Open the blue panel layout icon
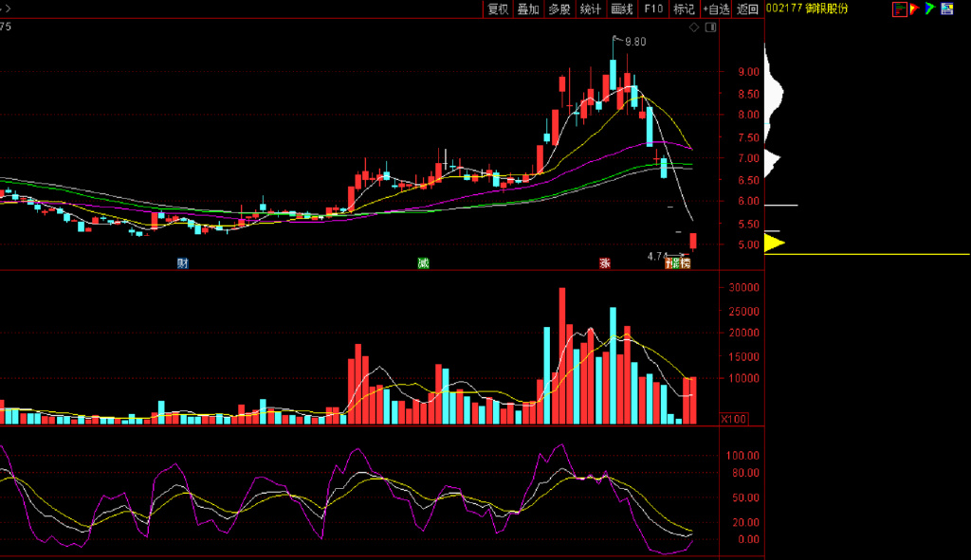Viewport: 971px width, 560px height. [x=947, y=9]
